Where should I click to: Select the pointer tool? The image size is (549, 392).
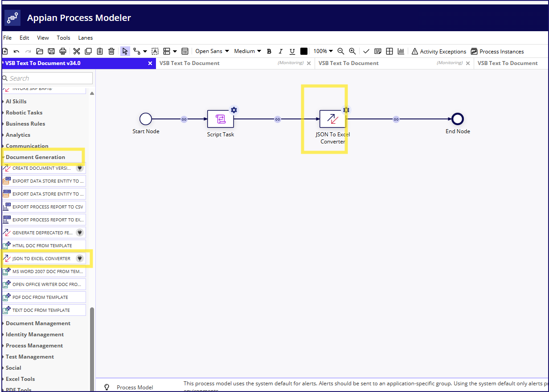(x=125, y=51)
